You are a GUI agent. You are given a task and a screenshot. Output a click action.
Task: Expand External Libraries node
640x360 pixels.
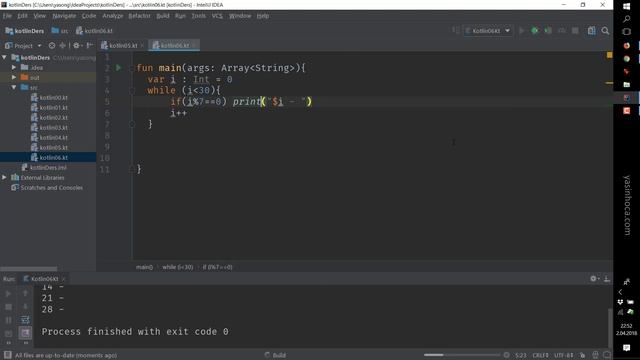4,178
